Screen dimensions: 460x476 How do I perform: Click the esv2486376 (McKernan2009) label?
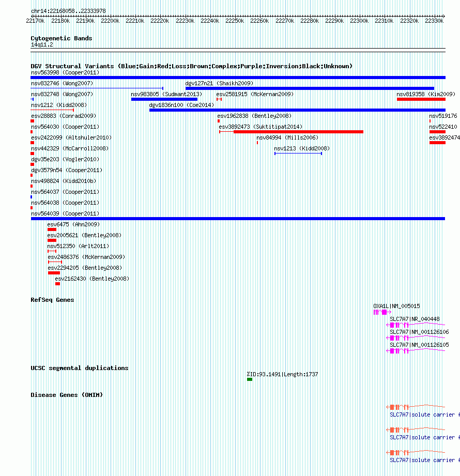(x=86, y=257)
